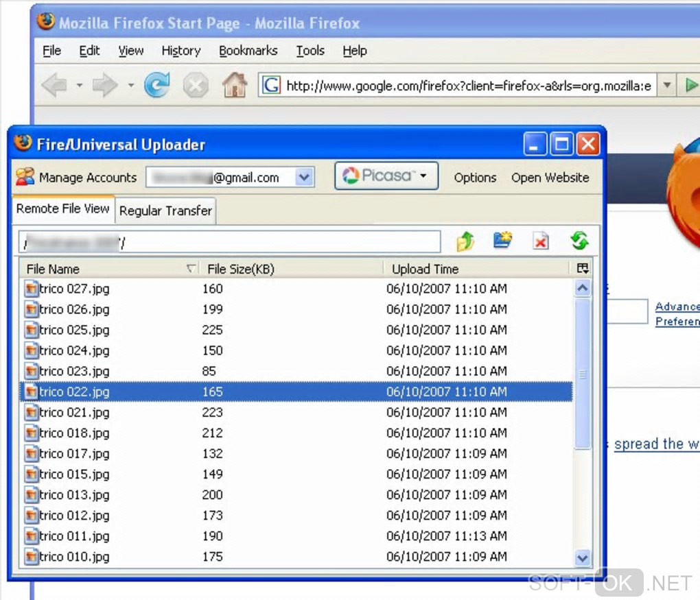700x600 pixels.
Task: Click the file icon of trico 027.jpg
Action: click(32, 289)
